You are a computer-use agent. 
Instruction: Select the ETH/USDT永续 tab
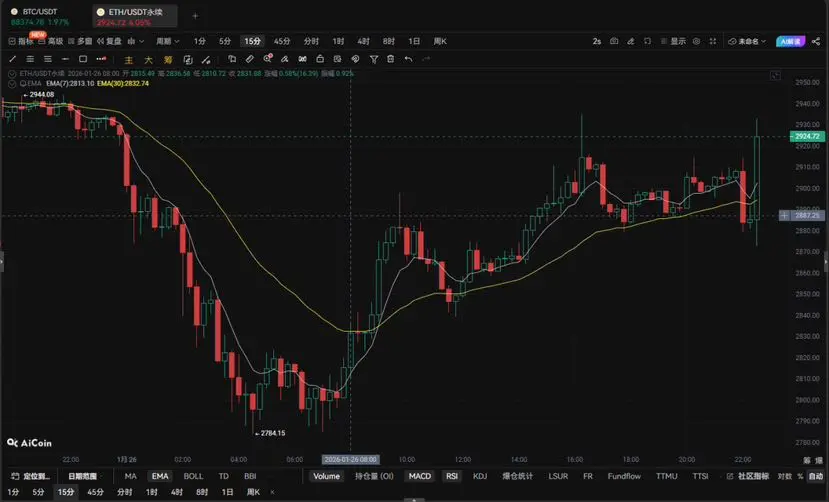[x=135, y=17]
